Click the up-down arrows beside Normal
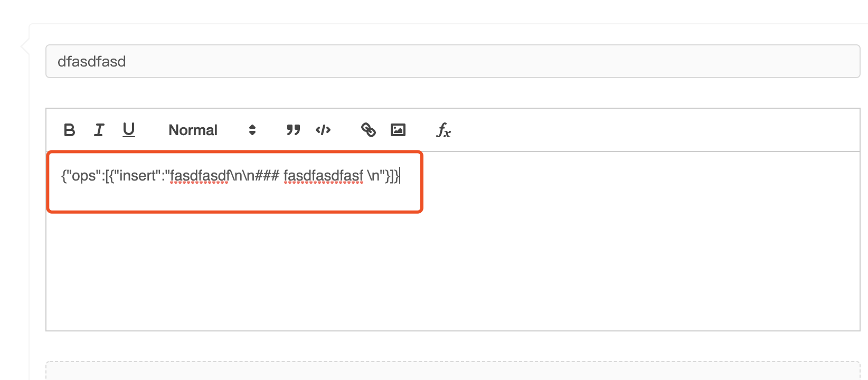Screen dimensions: 868x380 pos(252,130)
